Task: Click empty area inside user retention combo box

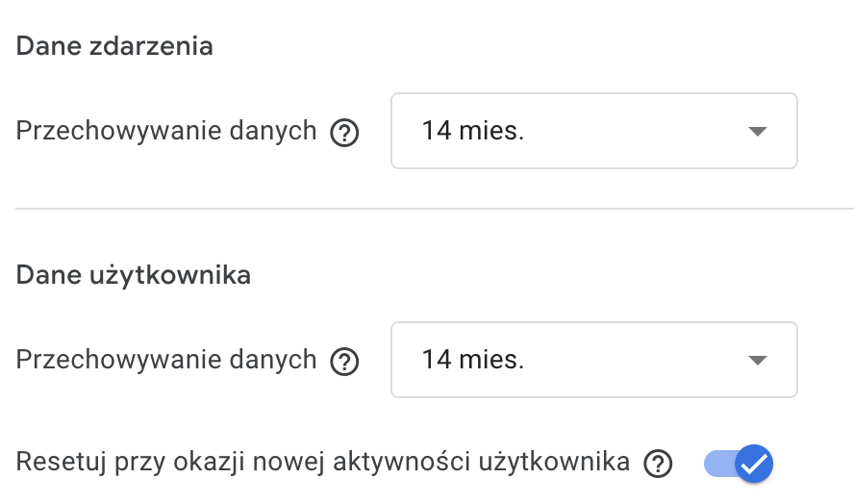Action: [x=632, y=360]
